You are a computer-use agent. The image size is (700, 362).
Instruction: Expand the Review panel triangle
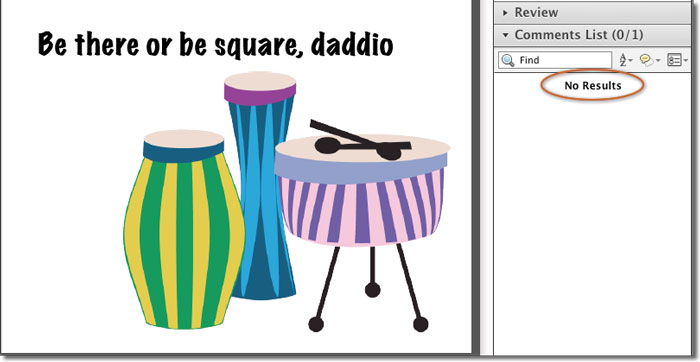[505, 13]
